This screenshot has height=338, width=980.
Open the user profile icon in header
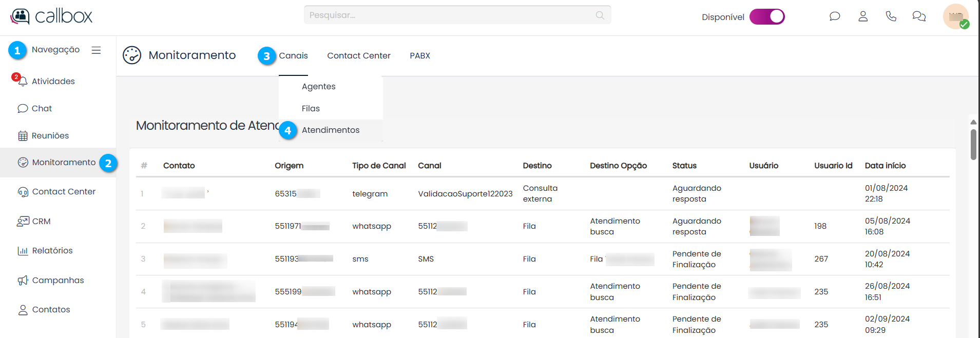coord(863,16)
